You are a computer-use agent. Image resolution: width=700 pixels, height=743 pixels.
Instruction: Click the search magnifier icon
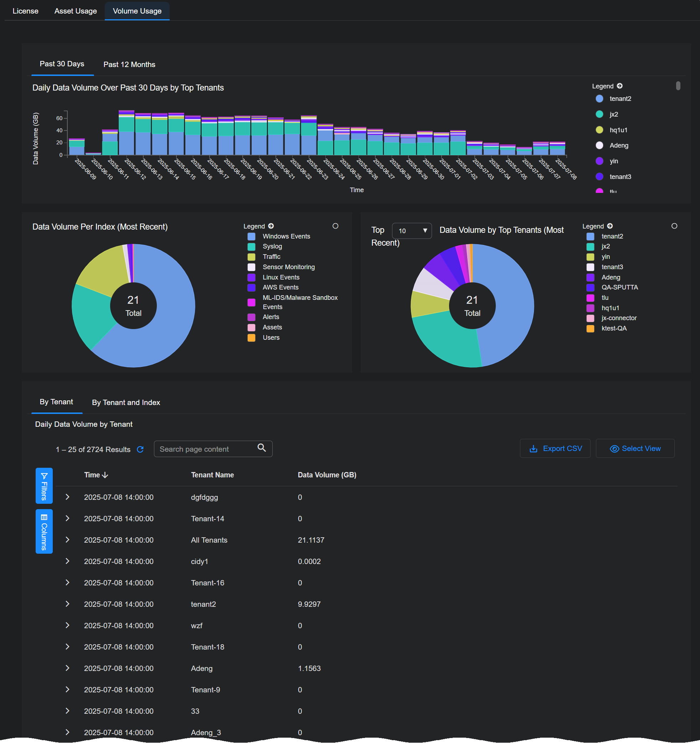[x=262, y=448]
